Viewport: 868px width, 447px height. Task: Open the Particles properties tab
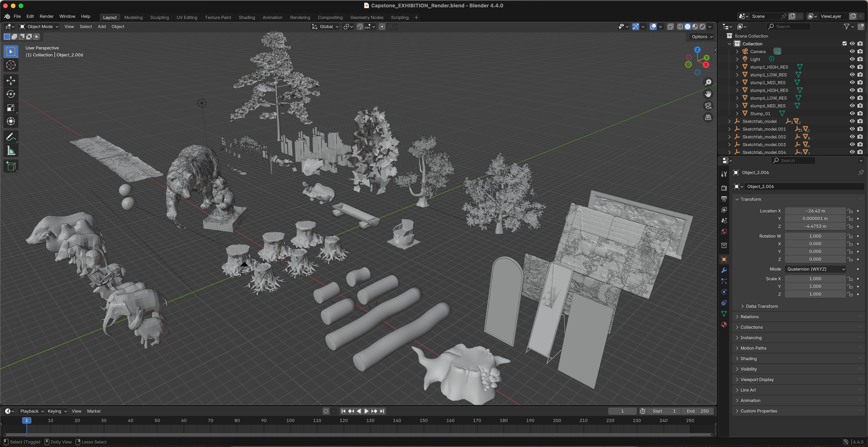point(724,281)
